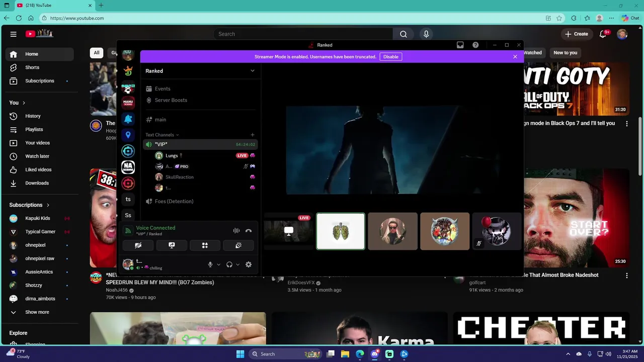Create channel with Text Channels plus

[253, 135]
